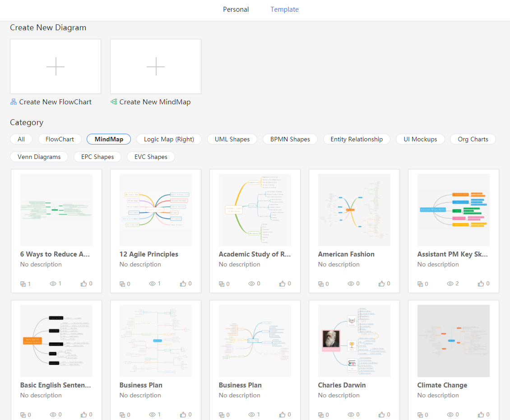This screenshot has height=420, width=510.
Task: Click copy icon on Academic Study card
Action: point(222,284)
